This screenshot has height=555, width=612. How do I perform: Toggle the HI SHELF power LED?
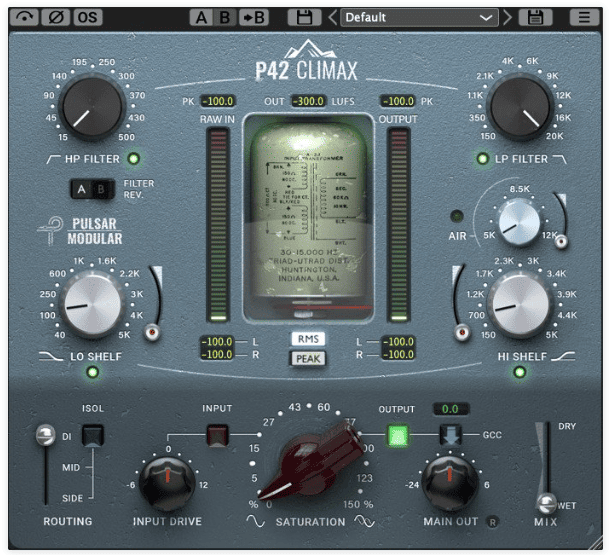pos(519,372)
